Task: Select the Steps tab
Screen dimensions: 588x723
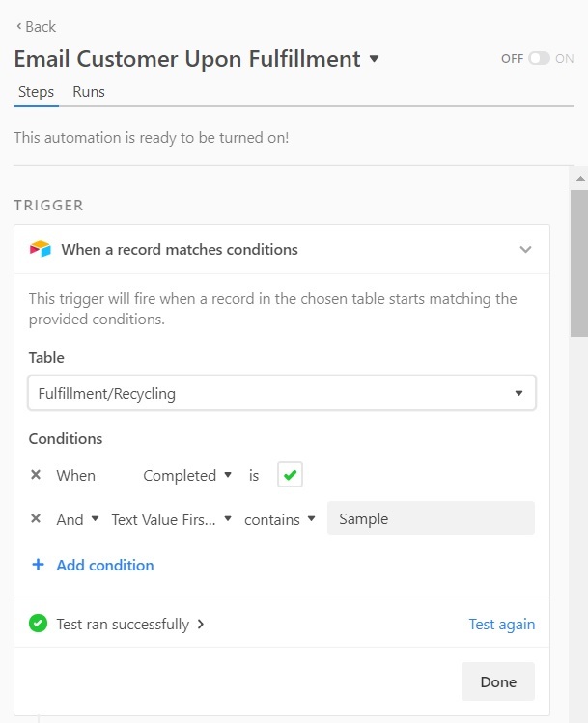Action: pos(36,92)
